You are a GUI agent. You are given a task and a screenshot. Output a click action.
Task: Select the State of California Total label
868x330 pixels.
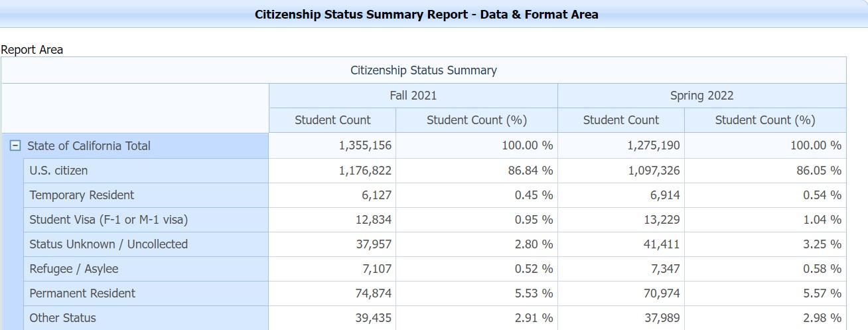pyautogui.click(x=89, y=146)
